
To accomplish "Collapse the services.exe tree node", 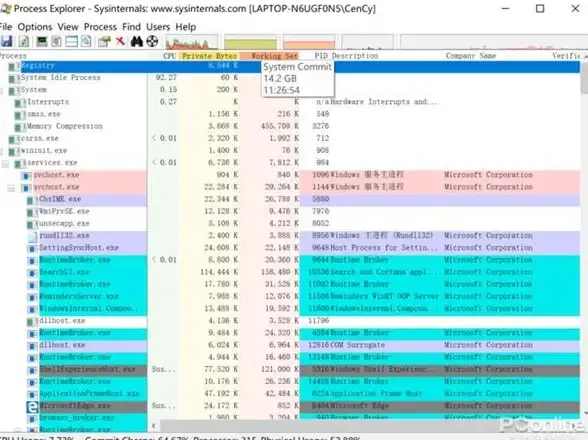I will tap(5, 164).
